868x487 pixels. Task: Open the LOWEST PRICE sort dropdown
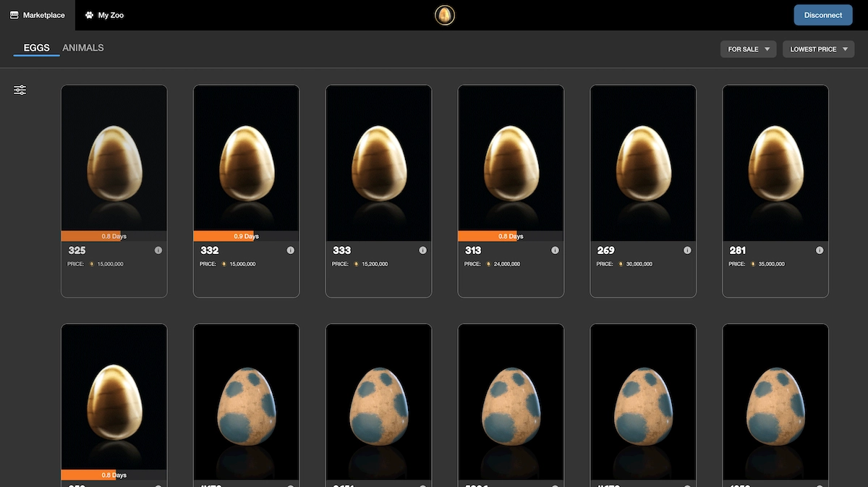click(819, 49)
